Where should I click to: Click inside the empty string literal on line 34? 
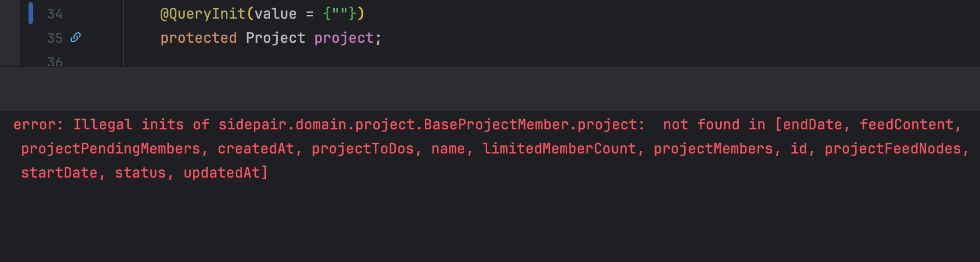pos(340,14)
